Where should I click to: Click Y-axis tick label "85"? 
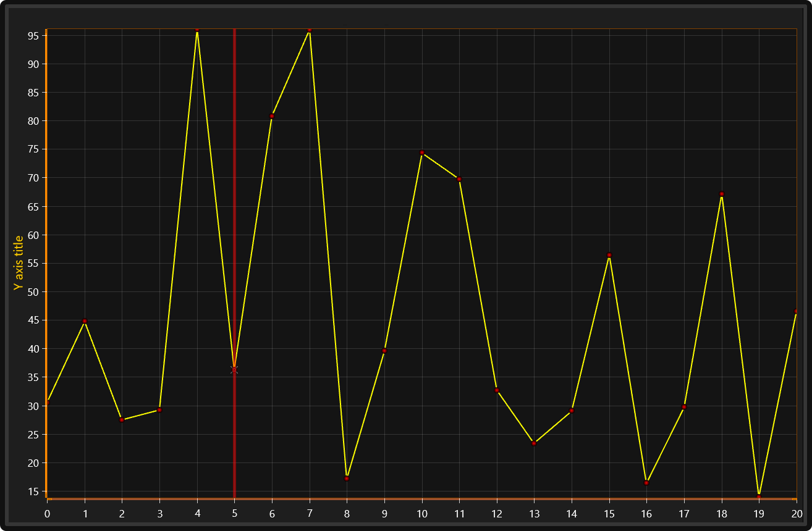(x=33, y=93)
